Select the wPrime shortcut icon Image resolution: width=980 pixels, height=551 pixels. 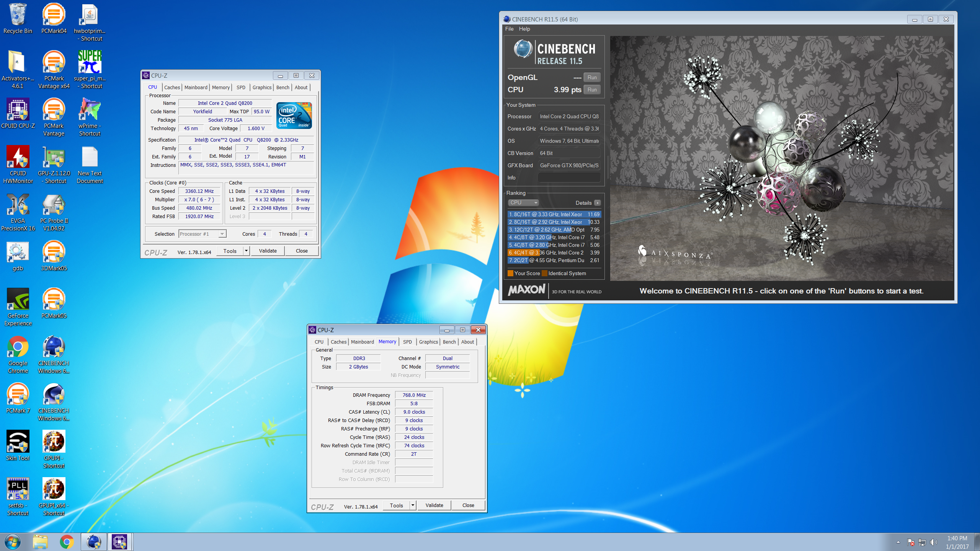point(90,117)
